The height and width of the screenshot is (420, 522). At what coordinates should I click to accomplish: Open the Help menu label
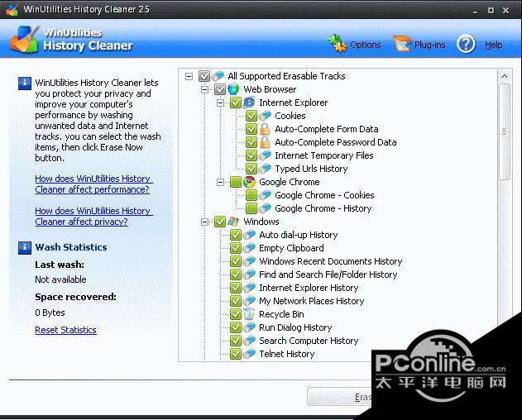(493, 45)
